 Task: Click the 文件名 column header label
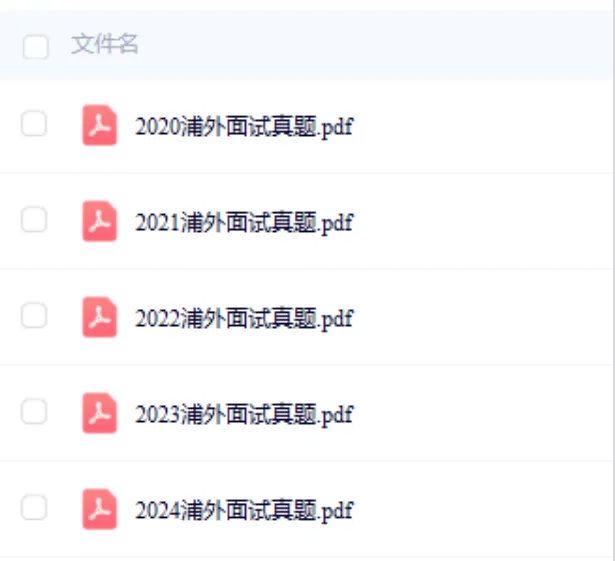[104, 44]
